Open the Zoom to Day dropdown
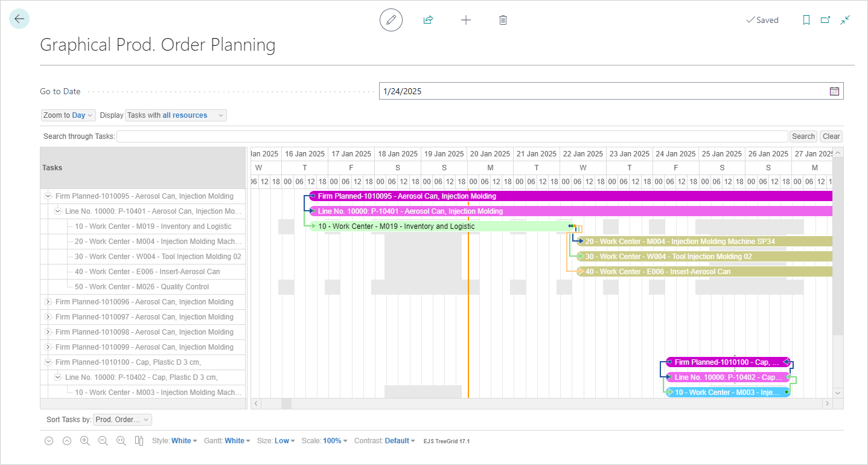This screenshot has height=465, width=868. (x=68, y=115)
